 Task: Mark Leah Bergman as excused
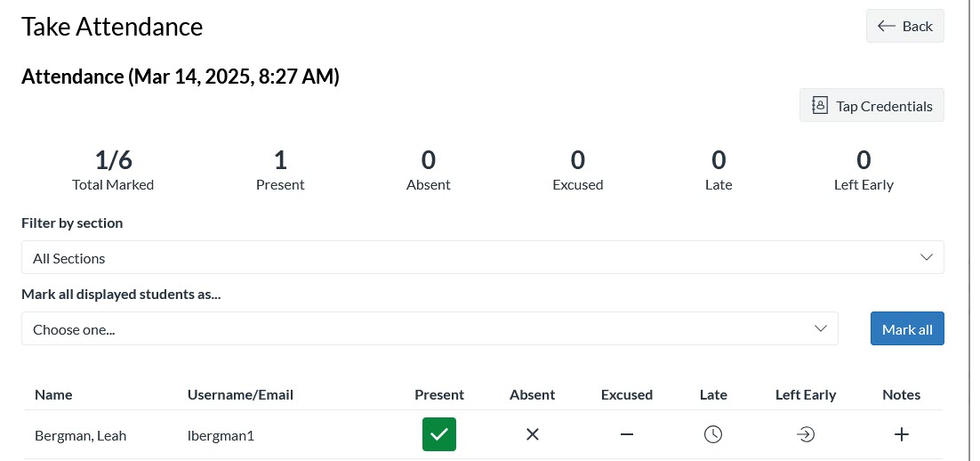click(627, 434)
